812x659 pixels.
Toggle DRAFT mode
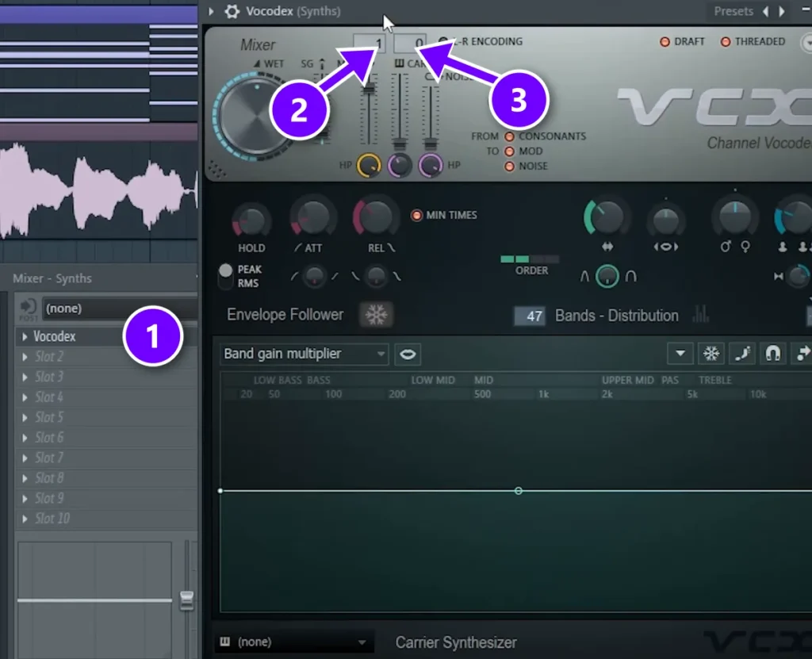coord(665,41)
